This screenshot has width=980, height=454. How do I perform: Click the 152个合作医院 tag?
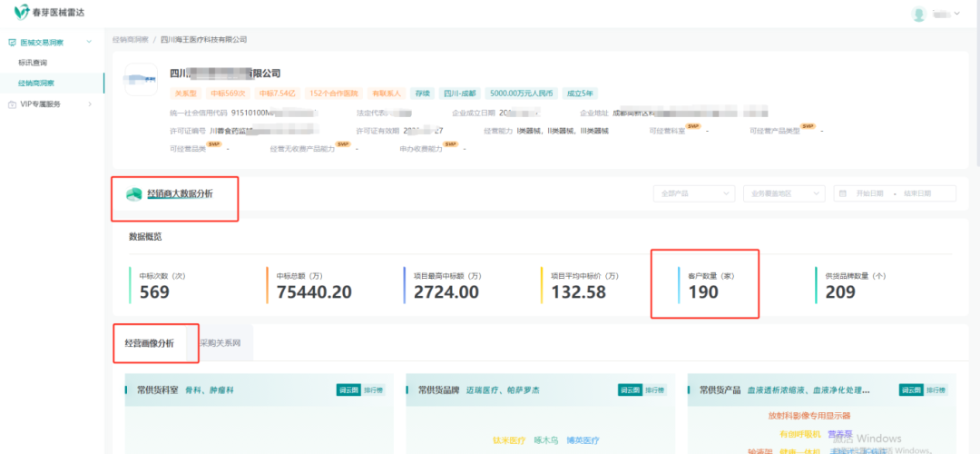[x=334, y=94]
